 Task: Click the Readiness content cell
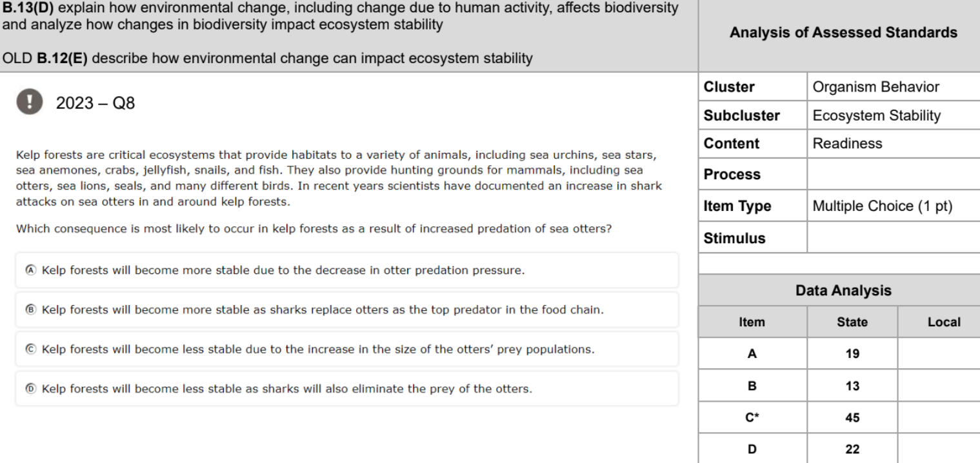click(894, 144)
